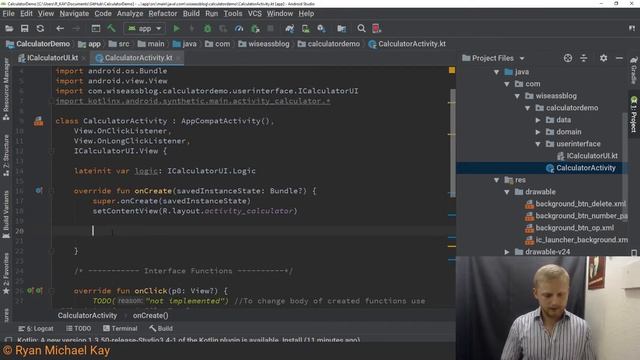This screenshot has width=640, height=360.
Task: Expand the domain package node
Action: coord(538,132)
